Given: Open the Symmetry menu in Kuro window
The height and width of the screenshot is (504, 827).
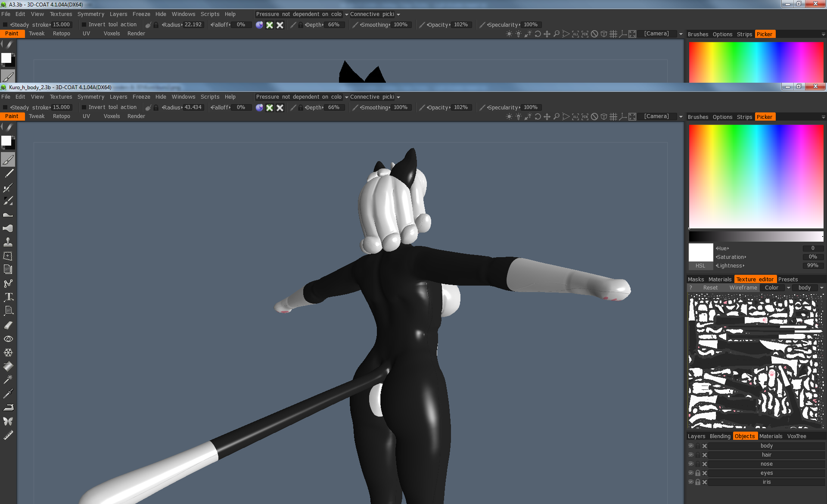Looking at the screenshot, I should pos(91,97).
